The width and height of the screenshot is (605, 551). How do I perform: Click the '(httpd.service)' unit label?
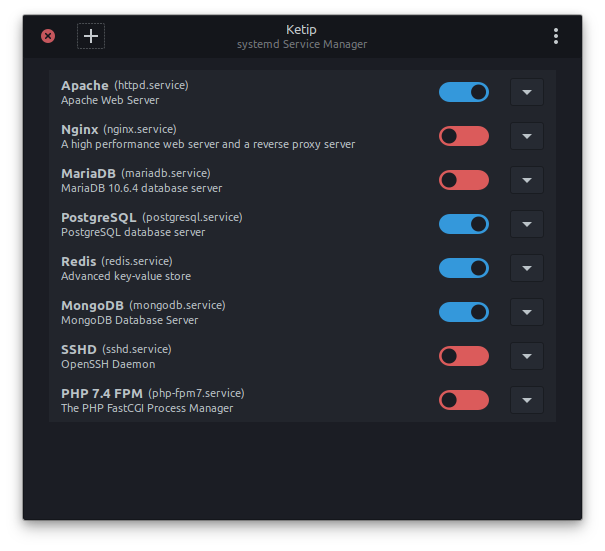[151, 85]
